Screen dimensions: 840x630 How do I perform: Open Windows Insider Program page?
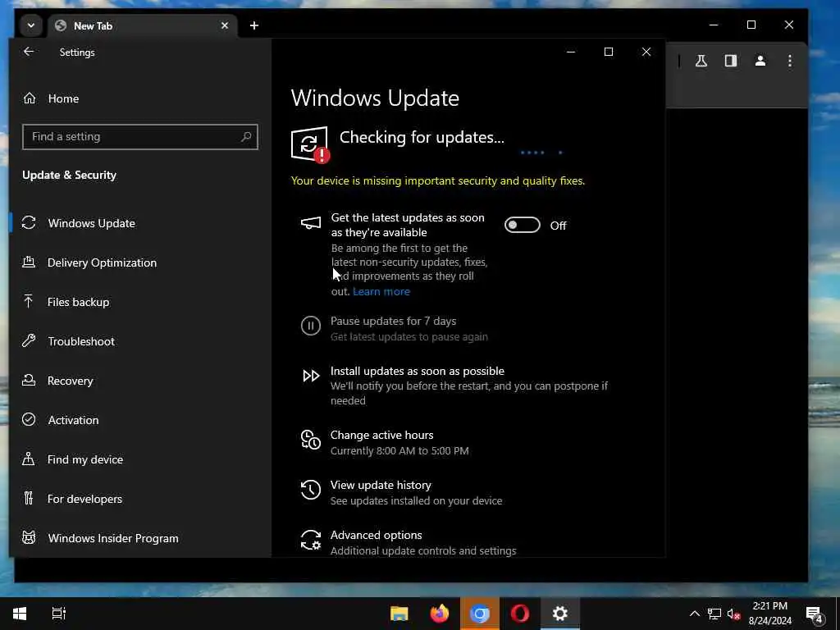coord(113,538)
